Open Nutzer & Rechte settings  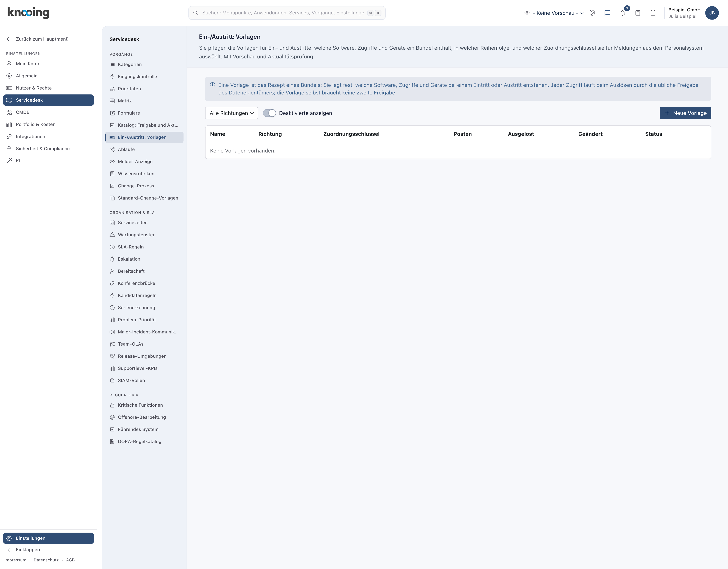(48, 88)
